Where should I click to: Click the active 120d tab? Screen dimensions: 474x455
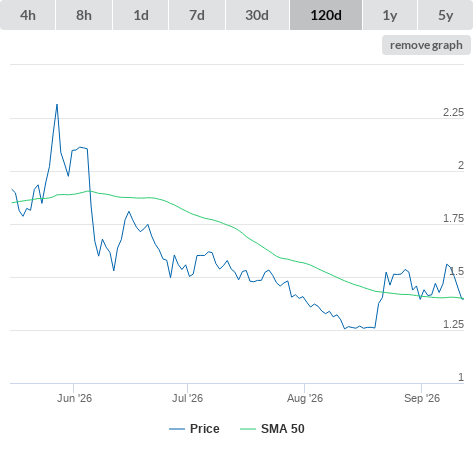tap(326, 15)
